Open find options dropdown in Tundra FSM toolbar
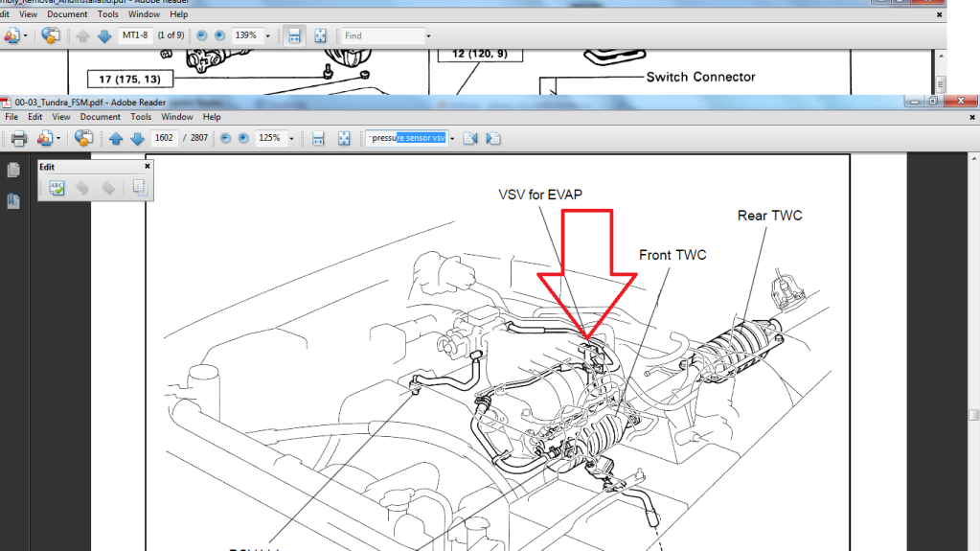Image resolution: width=980 pixels, height=551 pixels. click(452, 139)
